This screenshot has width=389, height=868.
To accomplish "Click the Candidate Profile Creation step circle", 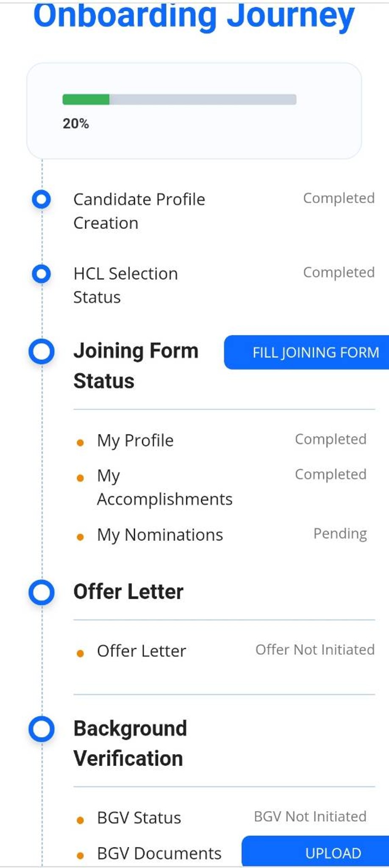I will click(x=42, y=199).
